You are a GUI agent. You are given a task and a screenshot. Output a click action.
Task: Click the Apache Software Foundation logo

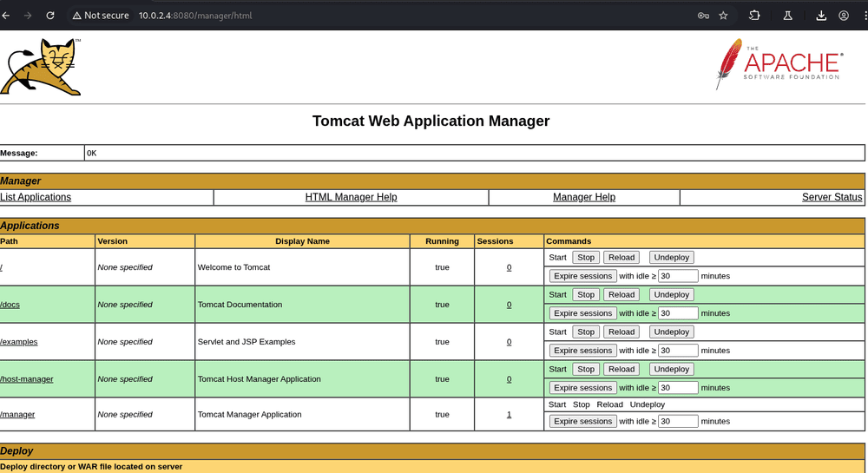coord(779,64)
